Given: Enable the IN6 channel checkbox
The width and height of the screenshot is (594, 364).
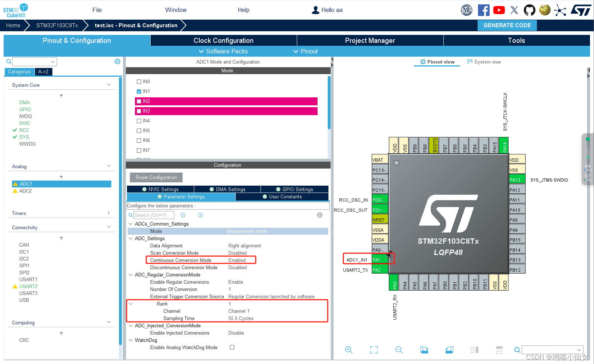Looking at the screenshot, I should 139,141.
